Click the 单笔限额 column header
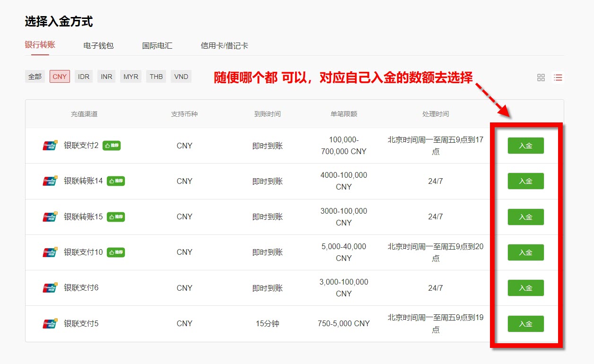The image size is (594, 364). [x=343, y=113]
